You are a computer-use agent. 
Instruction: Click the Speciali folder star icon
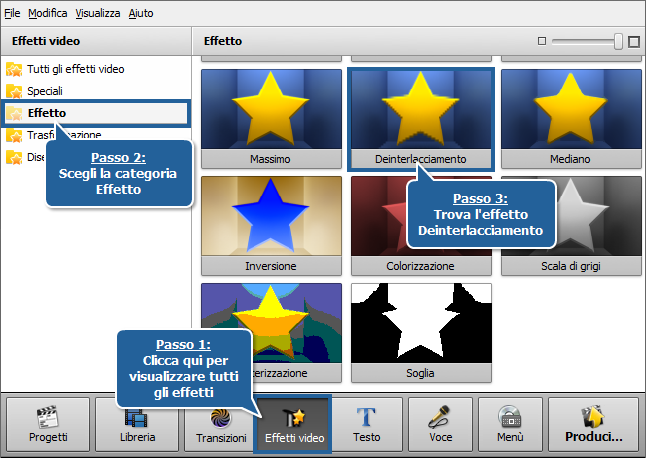[14, 91]
